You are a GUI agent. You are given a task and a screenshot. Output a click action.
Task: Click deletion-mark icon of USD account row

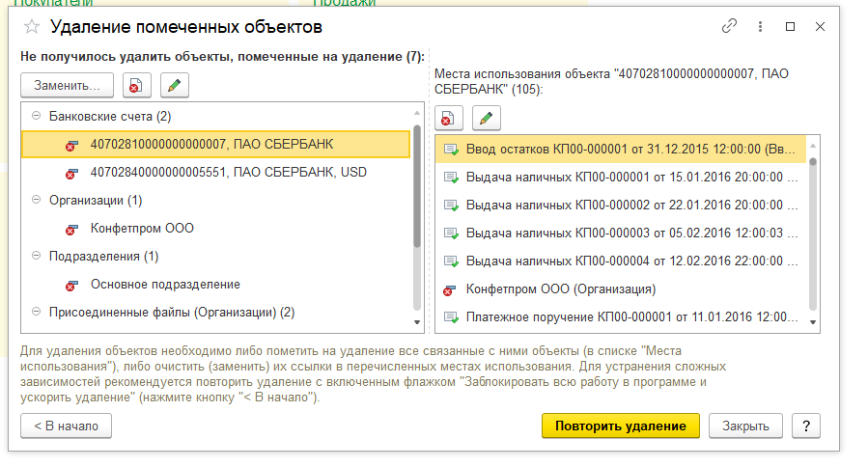pos(71,173)
